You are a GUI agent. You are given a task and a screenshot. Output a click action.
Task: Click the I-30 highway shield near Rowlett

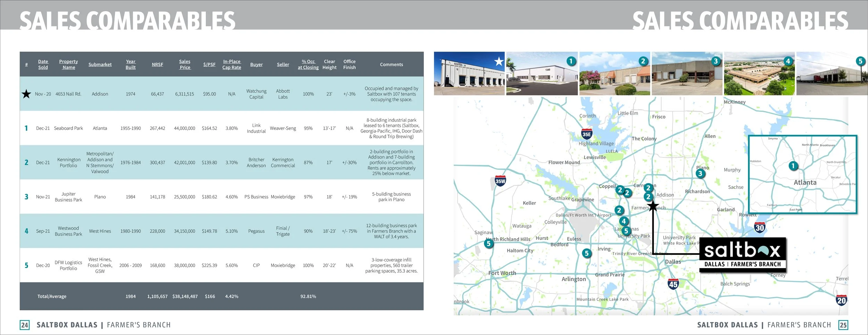[760, 228]
